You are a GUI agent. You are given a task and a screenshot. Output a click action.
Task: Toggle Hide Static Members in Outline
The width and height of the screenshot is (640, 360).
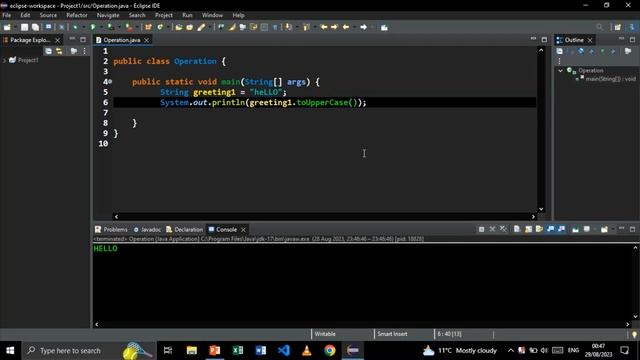591,51
